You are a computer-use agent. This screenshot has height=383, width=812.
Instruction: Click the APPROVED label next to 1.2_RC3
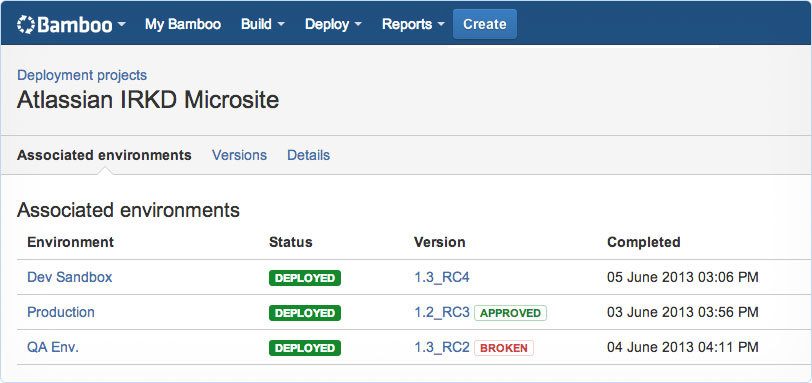(x=511, y=313)
